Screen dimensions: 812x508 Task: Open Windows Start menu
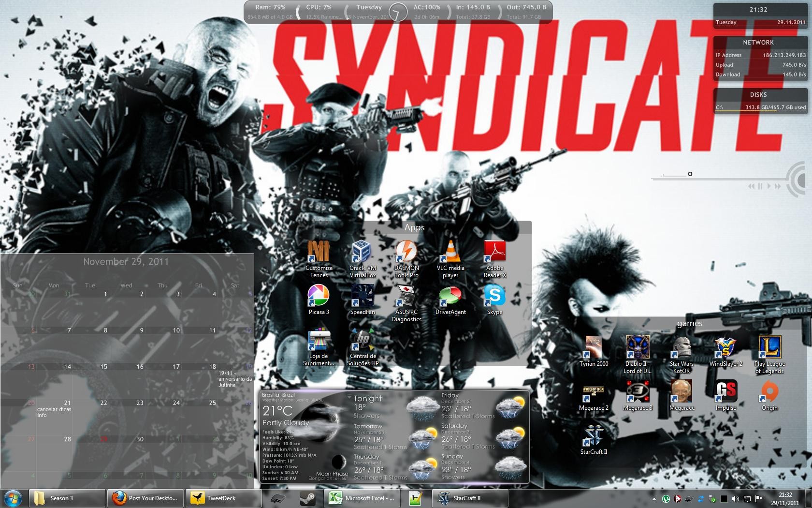coord(13,498)
